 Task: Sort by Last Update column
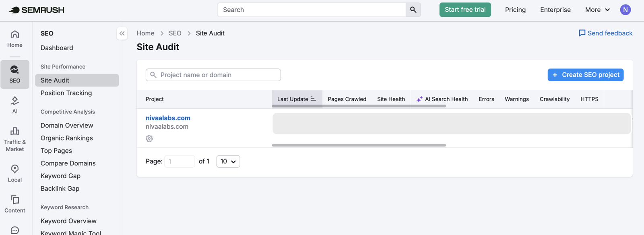click(297, 99)
